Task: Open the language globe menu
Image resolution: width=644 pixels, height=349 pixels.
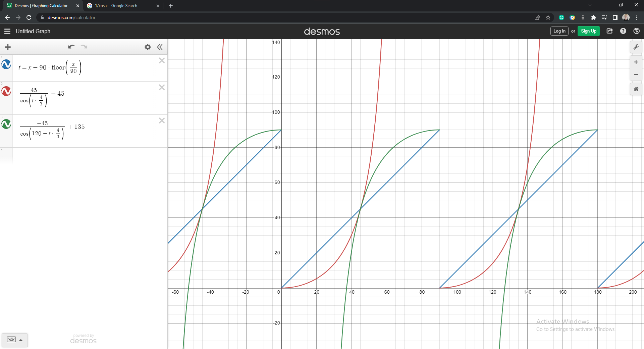Action: 636,31
